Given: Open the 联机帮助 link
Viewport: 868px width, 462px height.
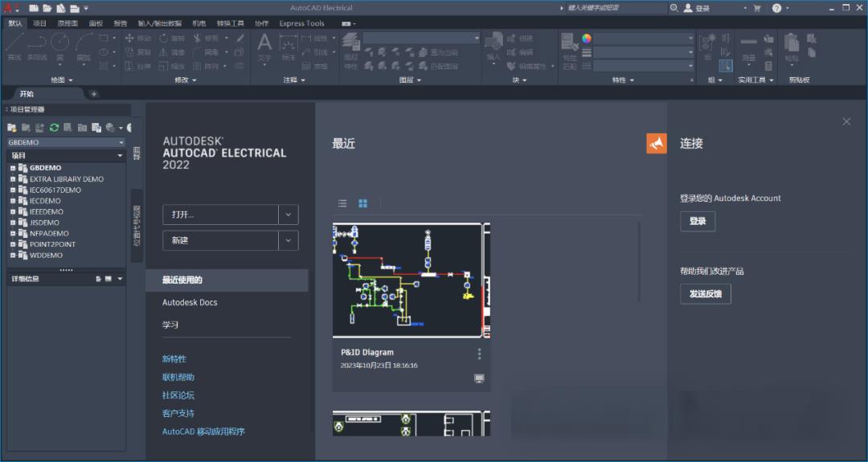Looking at the screenshot, I should click(x=178, y=378).
